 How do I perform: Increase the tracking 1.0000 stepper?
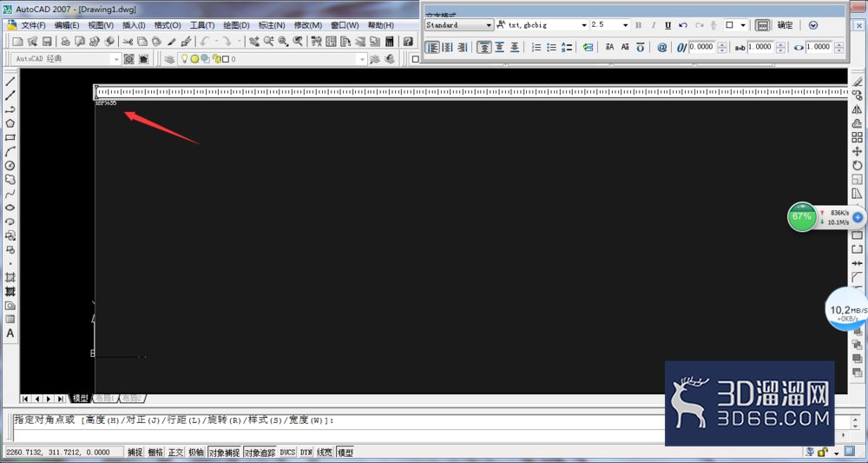(780, 45)
